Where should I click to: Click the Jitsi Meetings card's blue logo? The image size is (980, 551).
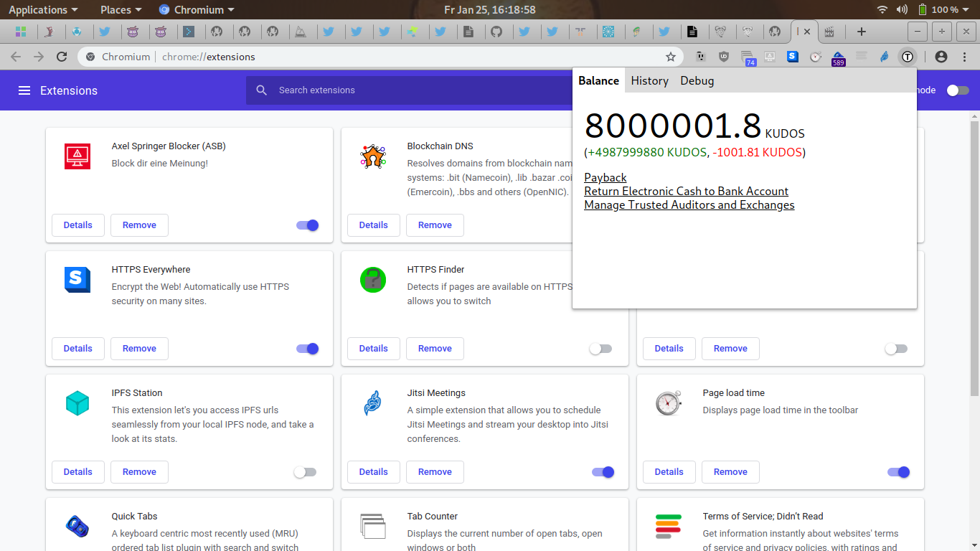pyautogui.click(x=373, y=403)
